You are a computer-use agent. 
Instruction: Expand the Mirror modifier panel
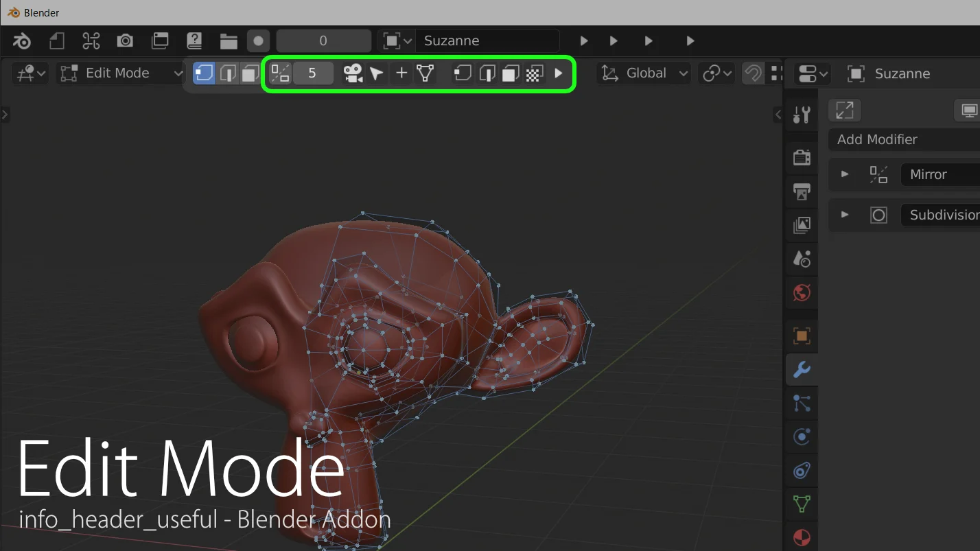coord(845,174)
